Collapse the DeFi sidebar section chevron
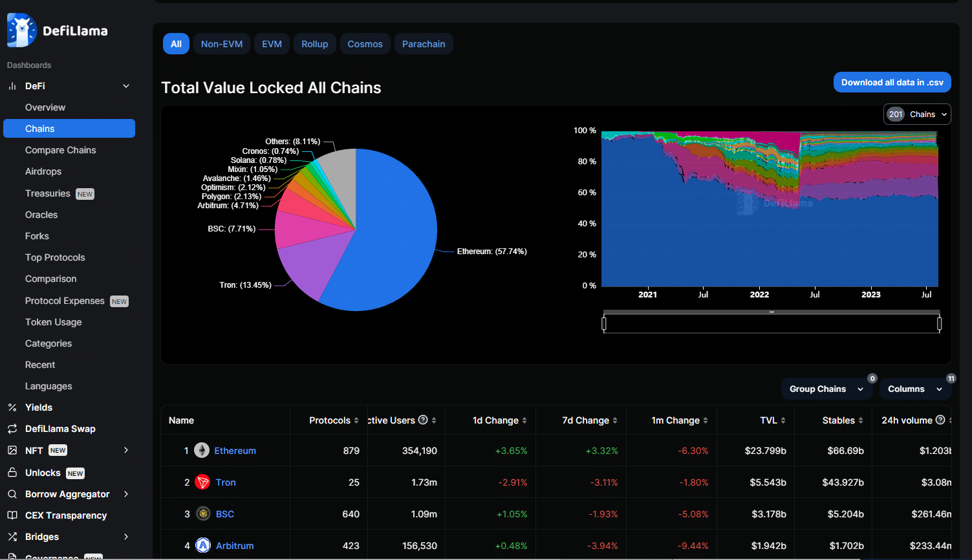 pyautogui.click(x=126, y=86)
